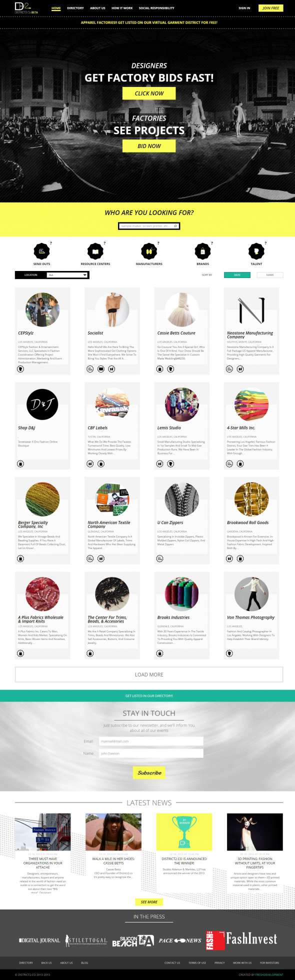This screenshot has height=980, width=295.
Task: Open the Neostone Manufacturing Company thumbnail
Action: click(251, 310)
